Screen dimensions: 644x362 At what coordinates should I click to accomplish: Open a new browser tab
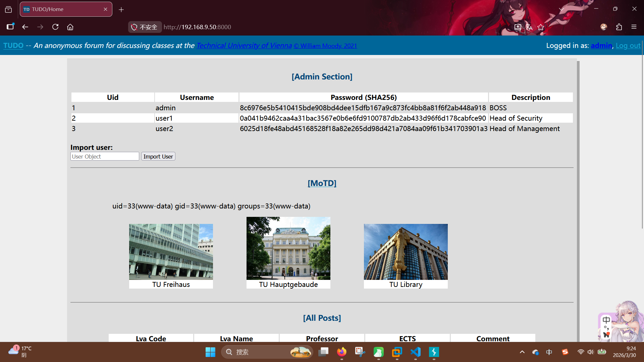click(x=121, y=9)
